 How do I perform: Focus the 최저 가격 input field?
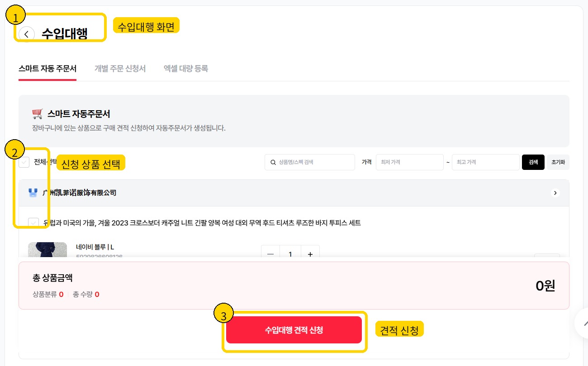click(410, 162)
